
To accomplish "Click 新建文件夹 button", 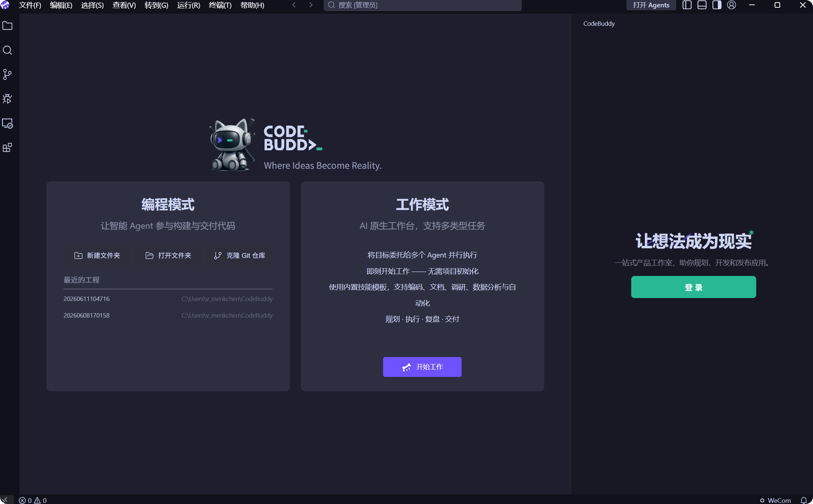I will (97, 255).
